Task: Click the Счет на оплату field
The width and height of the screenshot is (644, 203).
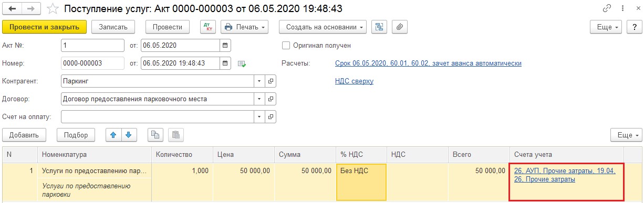Action: tap(158, 116)
